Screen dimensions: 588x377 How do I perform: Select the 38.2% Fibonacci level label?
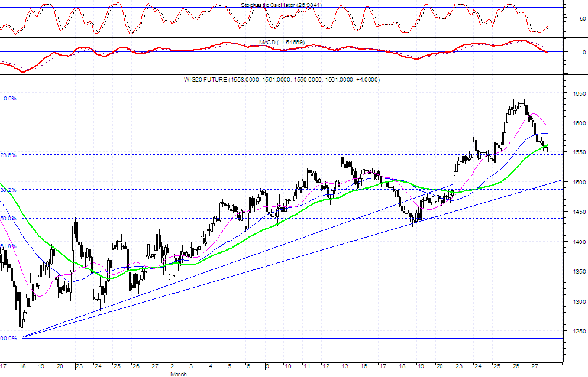8,190
